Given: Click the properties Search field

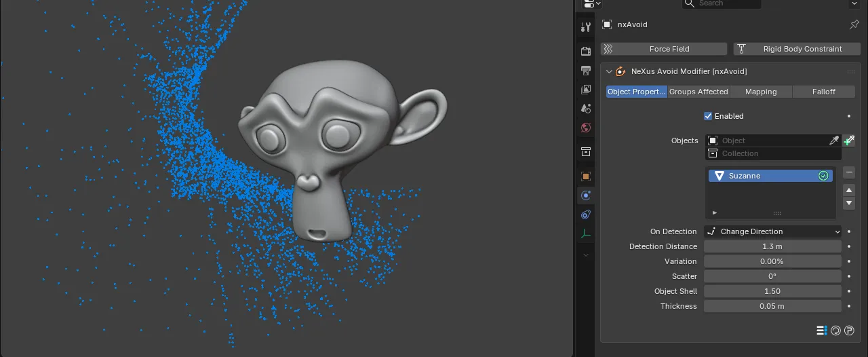Looking at the screenshot, I should [x=722, y=3].
